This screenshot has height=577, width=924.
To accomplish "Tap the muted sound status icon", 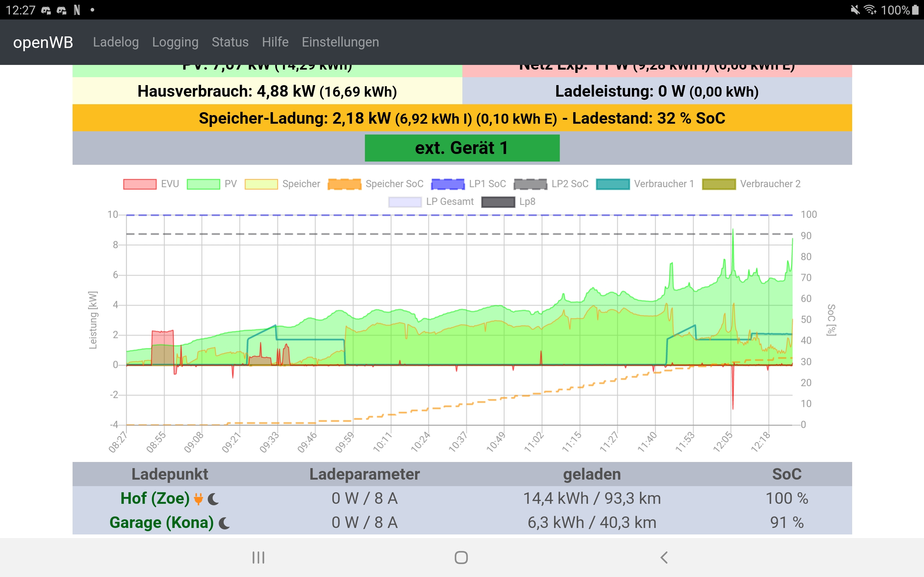I will tap(855, 9).
